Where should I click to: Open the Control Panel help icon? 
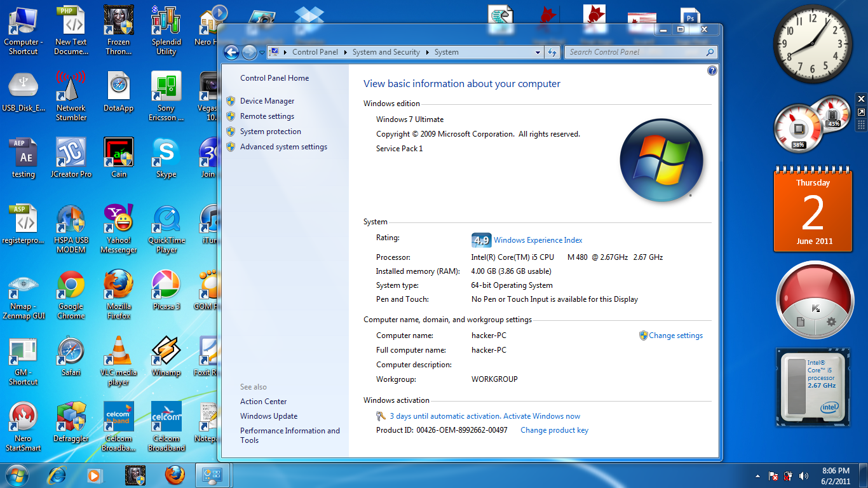point(712,71)
